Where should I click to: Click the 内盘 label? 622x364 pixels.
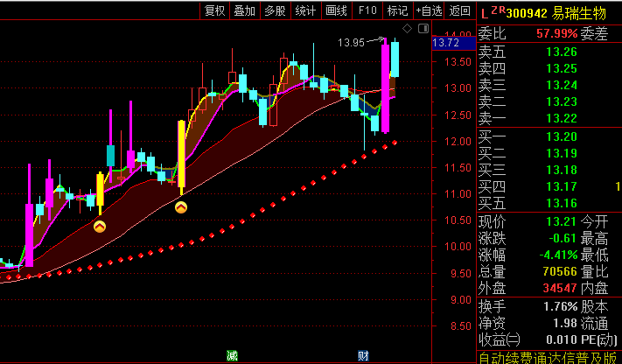pos(594,288)
